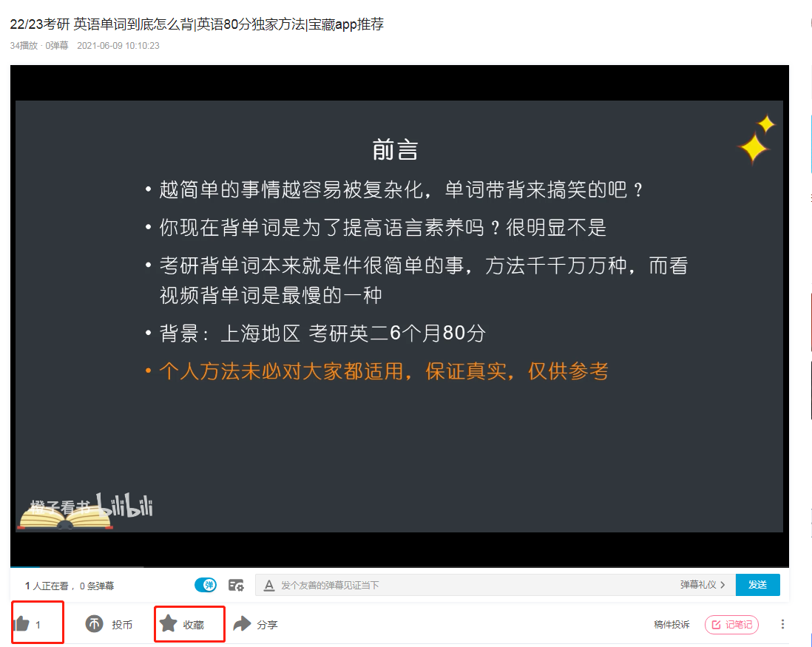
Task: Open the 记笔记 notes button
Action: pos(731,625)
